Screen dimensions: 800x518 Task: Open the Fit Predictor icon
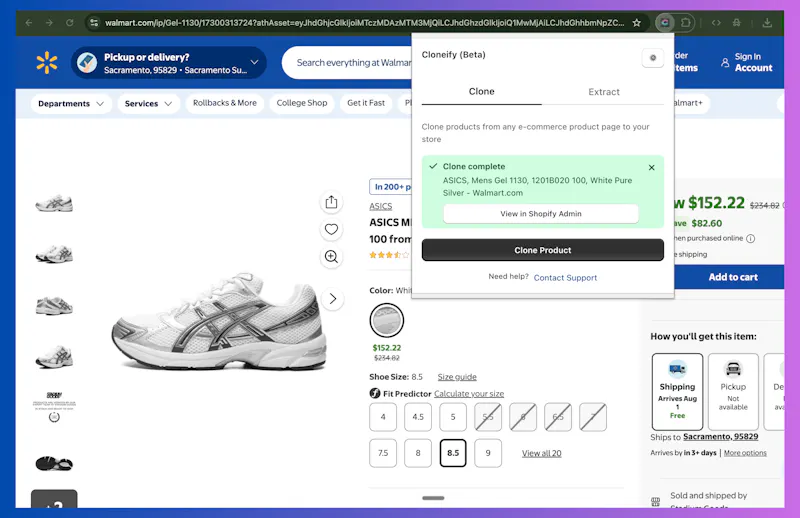[x=375, y=393]
